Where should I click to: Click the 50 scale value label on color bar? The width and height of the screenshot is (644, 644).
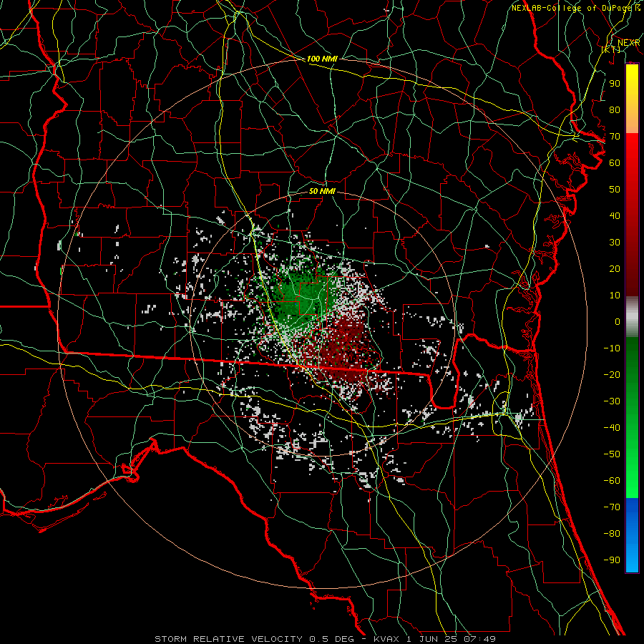(x=615, y=190)
